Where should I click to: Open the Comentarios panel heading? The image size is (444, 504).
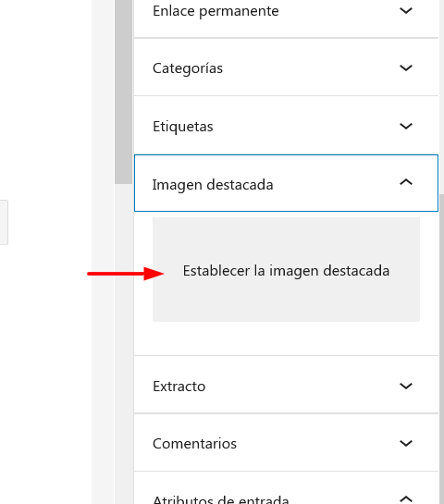194,444
